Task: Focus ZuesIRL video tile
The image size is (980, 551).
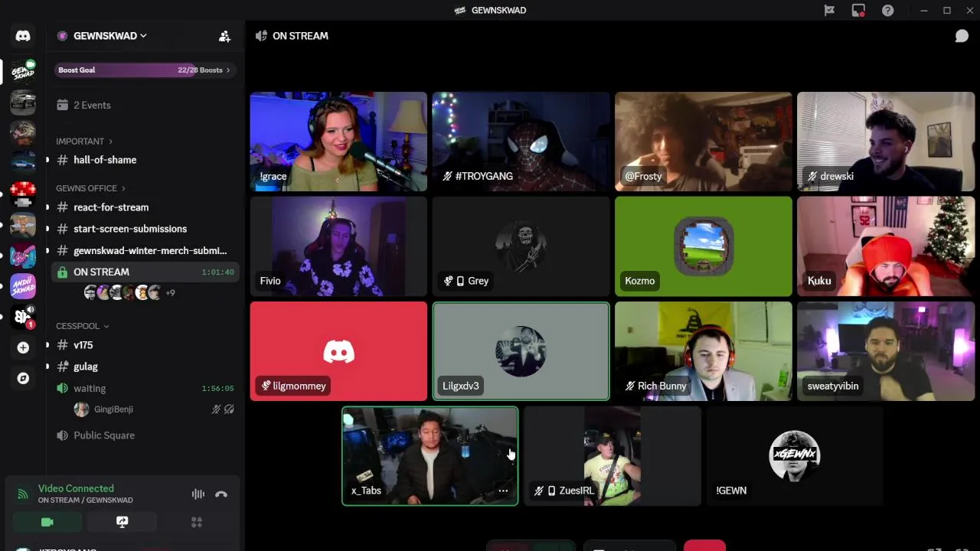Action: 612,456
